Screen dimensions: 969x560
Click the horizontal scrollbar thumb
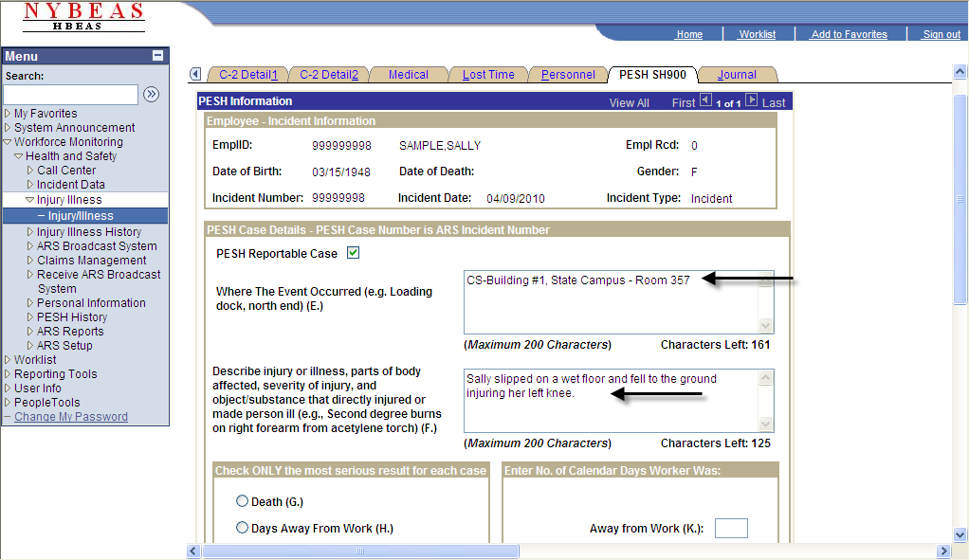coord(360,551)
